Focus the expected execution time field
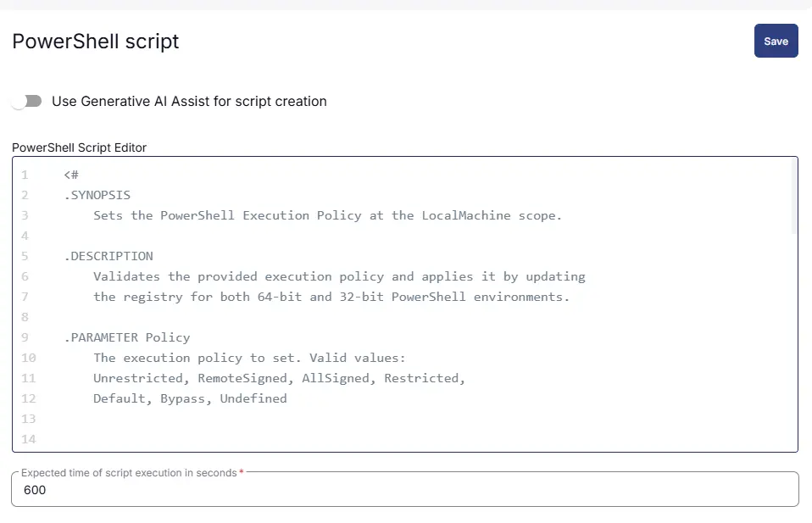812x523 pixels. click(405, 490)
